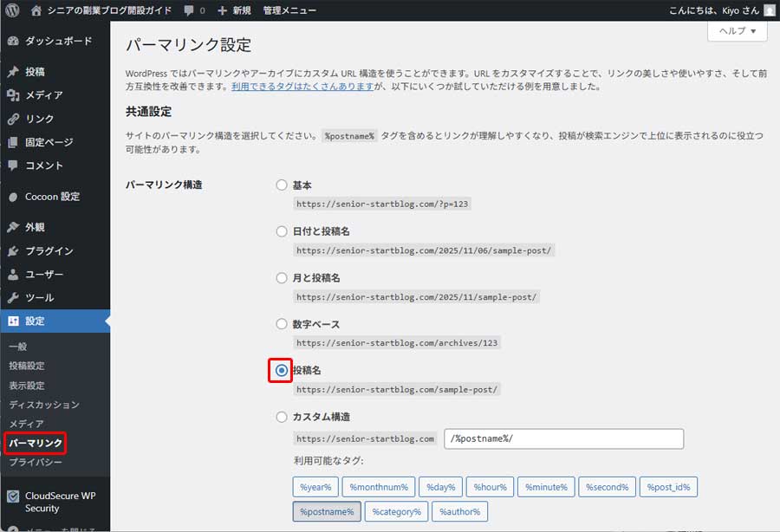Insert the %category% tag button
The height and width of the screenshot is (532, 780).
[396, 511]
